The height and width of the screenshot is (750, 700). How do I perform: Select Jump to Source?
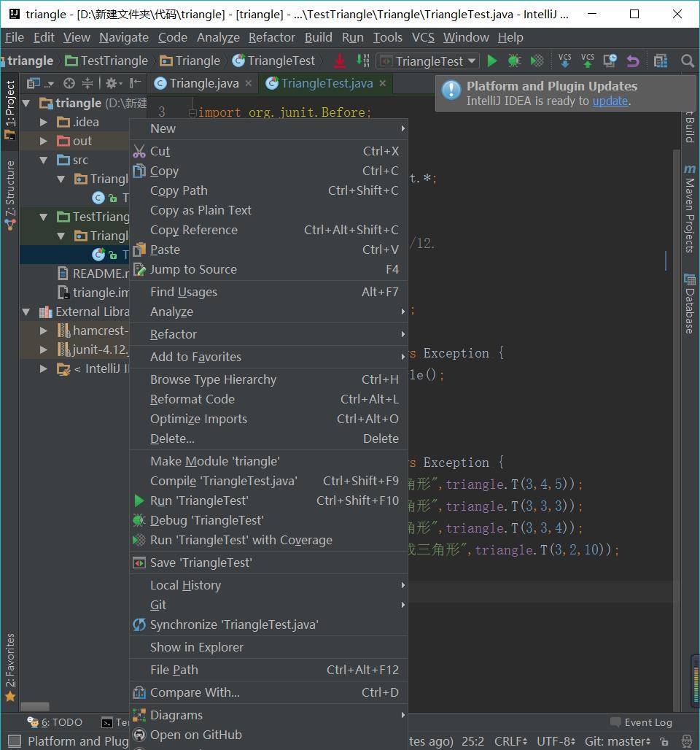(269, 269)
